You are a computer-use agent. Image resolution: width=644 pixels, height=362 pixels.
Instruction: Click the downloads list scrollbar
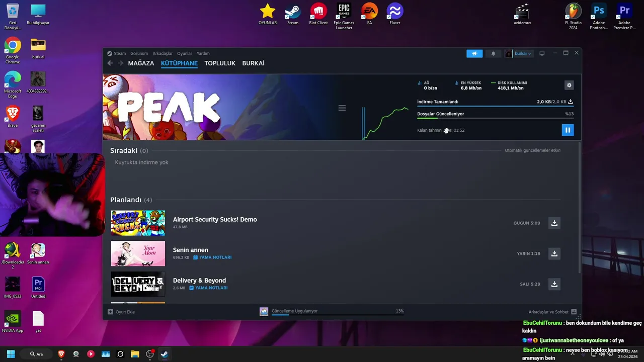tap(580, 208)
